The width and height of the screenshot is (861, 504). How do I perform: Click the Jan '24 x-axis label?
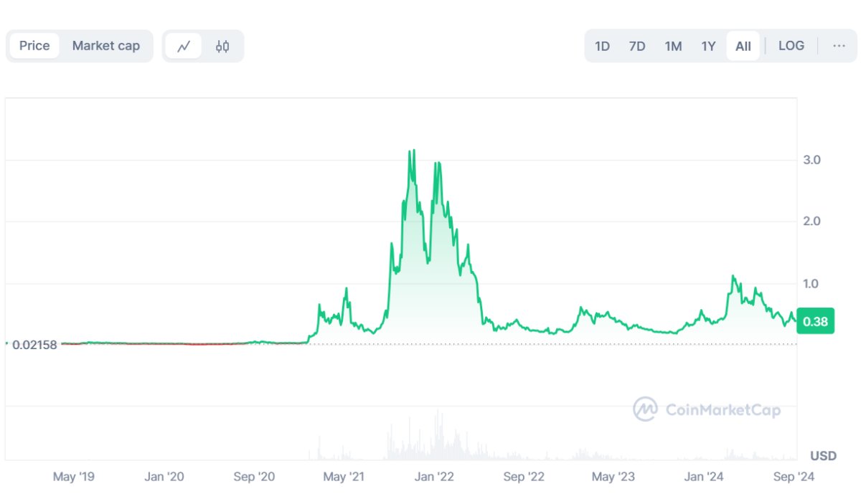[704, 477]
